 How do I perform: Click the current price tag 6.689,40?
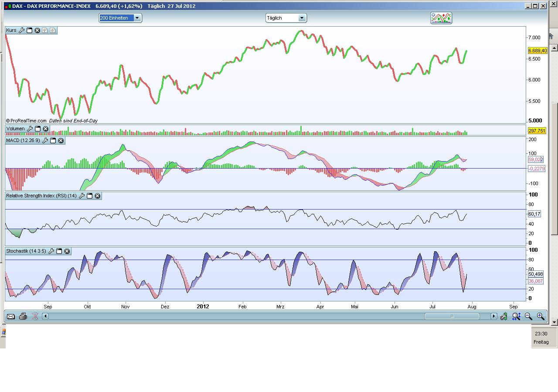(x=538, y=51)
